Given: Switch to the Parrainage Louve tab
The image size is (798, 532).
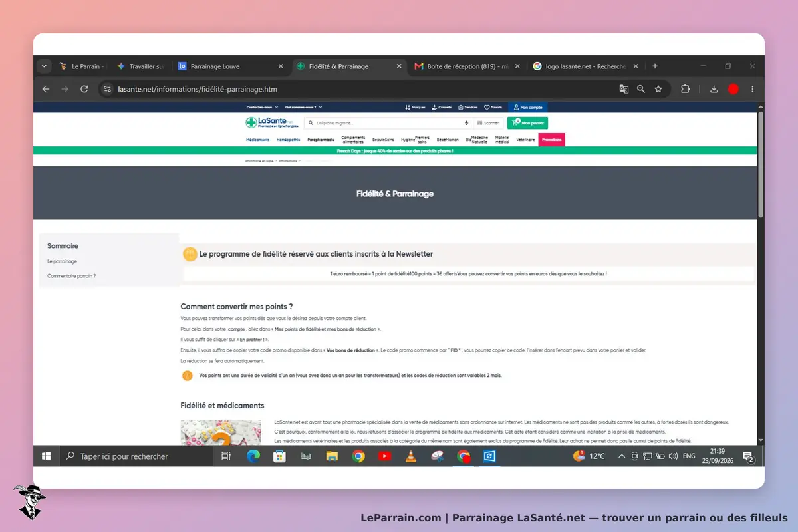Looking at the screenshot, I should coord(231,66).
